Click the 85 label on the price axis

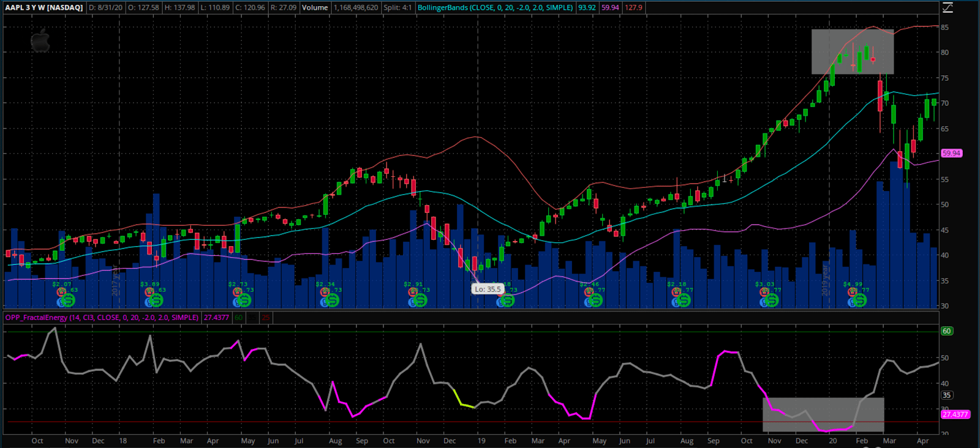[945, 28]
